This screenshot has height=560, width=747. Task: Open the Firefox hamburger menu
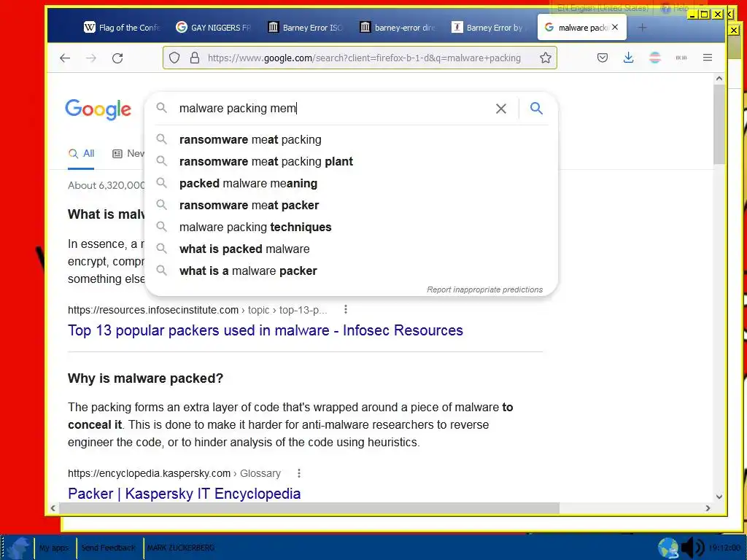[708, 58]
